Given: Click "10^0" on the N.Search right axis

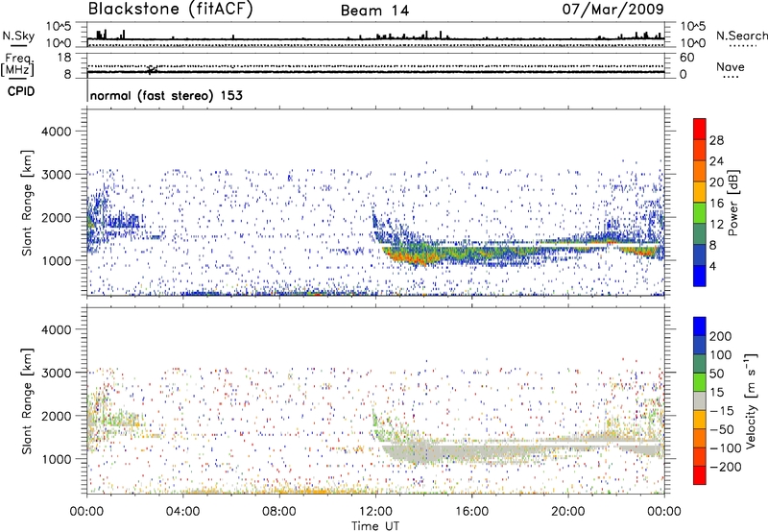Looking at the screenshot, I should click(693, 43).
